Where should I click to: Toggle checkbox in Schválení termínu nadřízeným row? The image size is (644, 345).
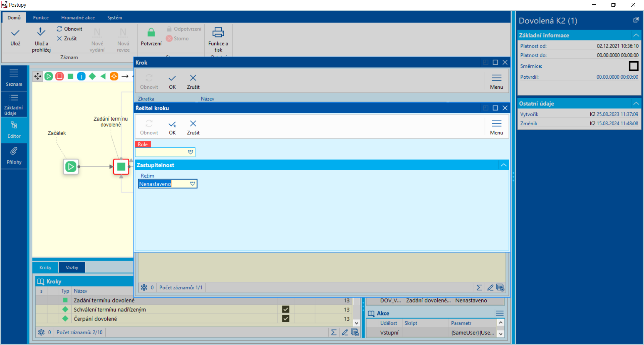[x=286, y=309]
